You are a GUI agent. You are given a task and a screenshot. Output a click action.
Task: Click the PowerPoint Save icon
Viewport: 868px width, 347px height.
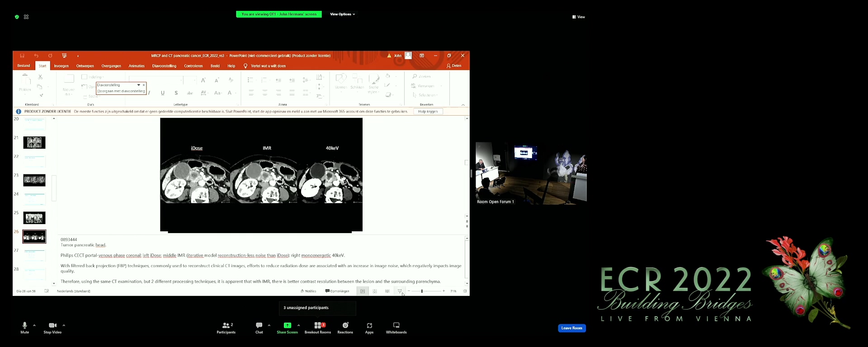[x=22, y=56]
